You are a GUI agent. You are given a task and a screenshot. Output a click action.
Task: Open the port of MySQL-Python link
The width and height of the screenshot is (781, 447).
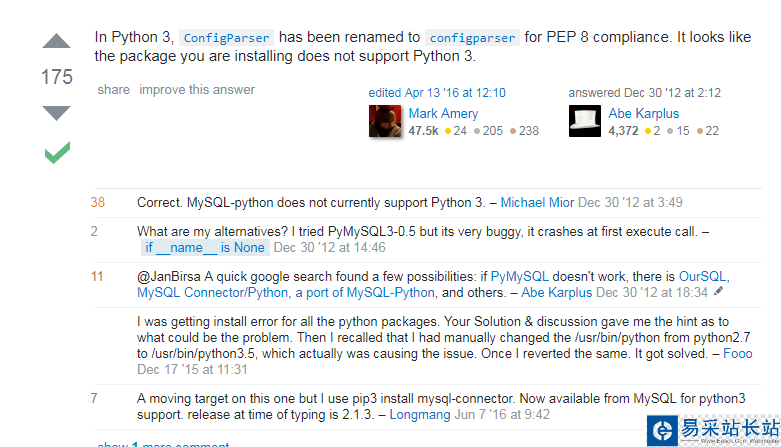369,293
